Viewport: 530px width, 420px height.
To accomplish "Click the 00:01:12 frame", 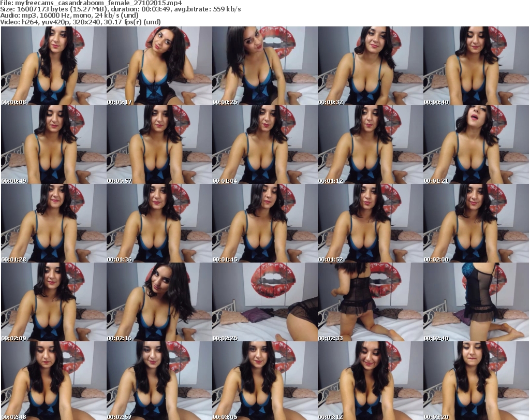I will (x=370, y=144).
